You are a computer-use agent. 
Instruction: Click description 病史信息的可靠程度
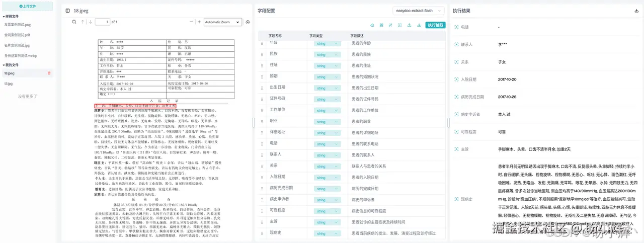(x=368, y=210)
